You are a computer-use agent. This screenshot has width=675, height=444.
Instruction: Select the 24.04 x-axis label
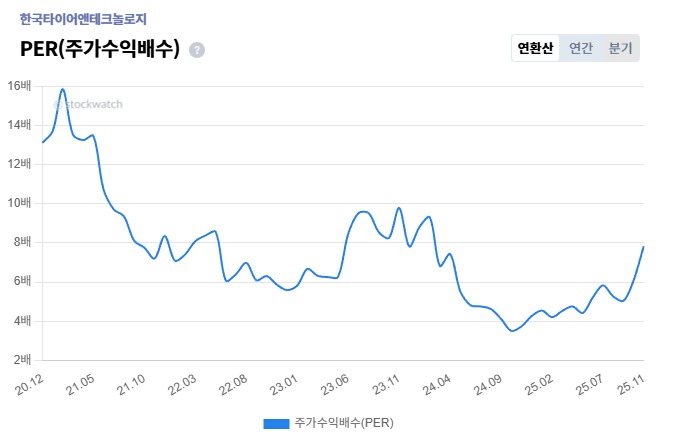438,384
